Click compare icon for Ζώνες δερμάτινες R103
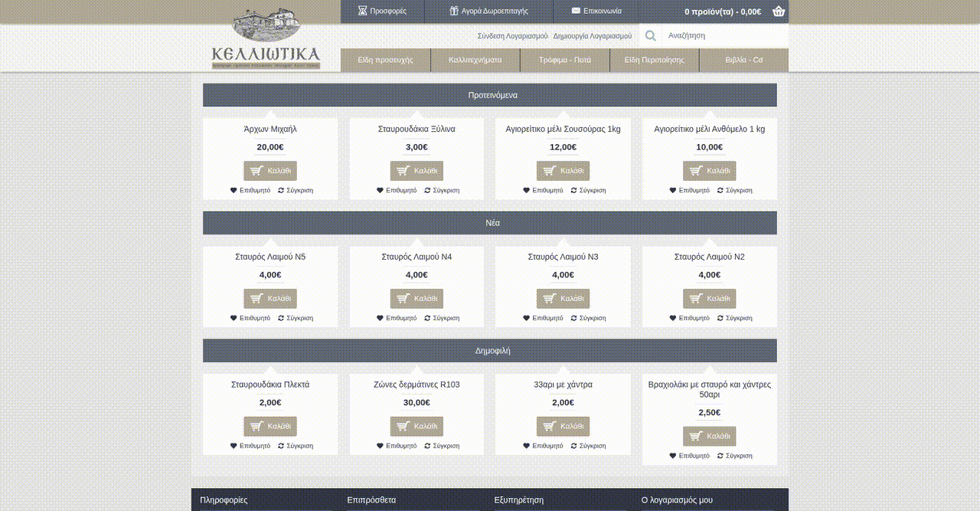The image size is (980, 511). 427,446
